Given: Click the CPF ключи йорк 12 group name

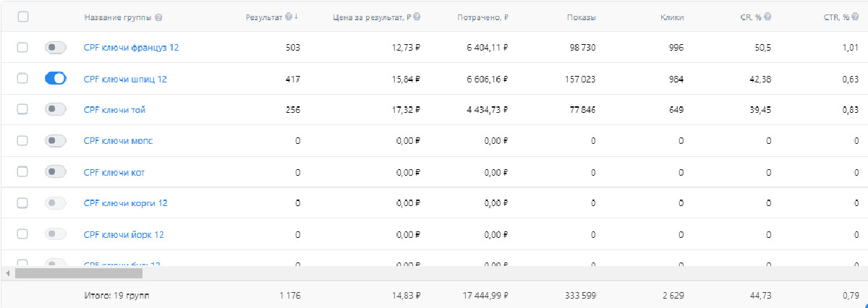Looking at the screenshot, I should point(124,234).
